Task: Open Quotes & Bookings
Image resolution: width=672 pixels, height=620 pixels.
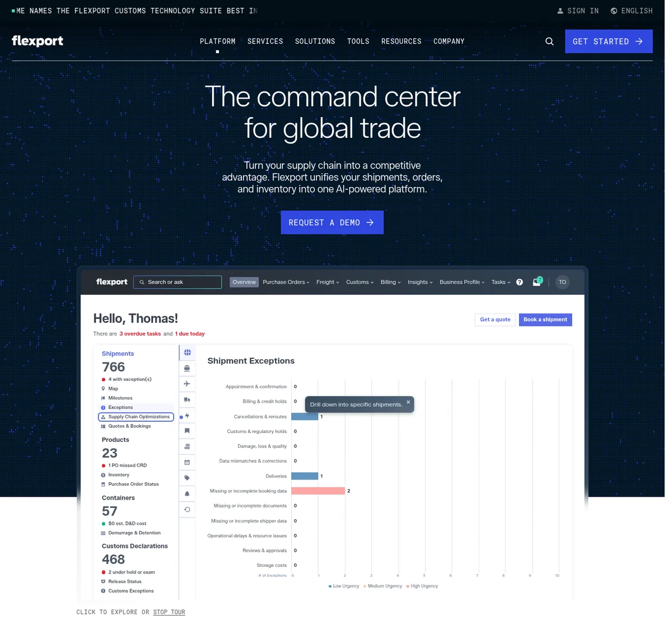Action: click(x=126, y=426)
